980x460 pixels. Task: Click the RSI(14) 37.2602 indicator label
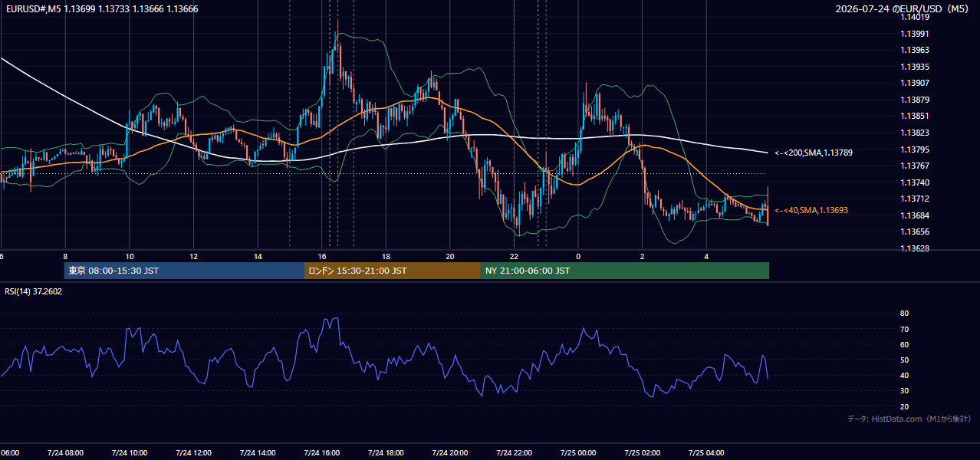34,291
